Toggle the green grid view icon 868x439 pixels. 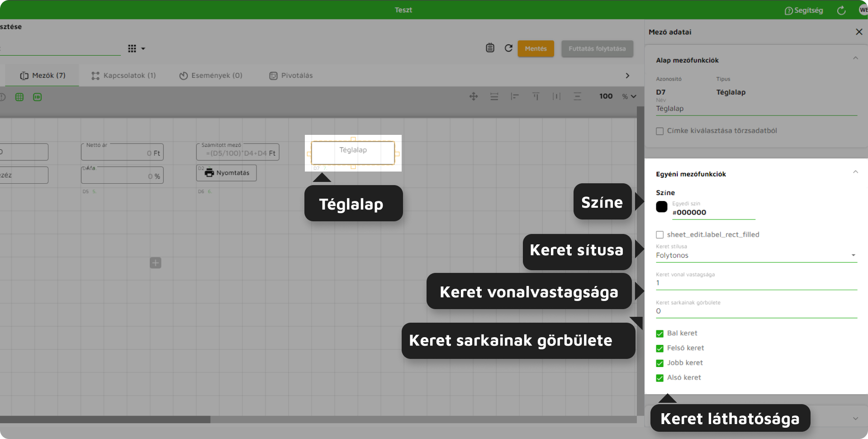pos(19,97)
